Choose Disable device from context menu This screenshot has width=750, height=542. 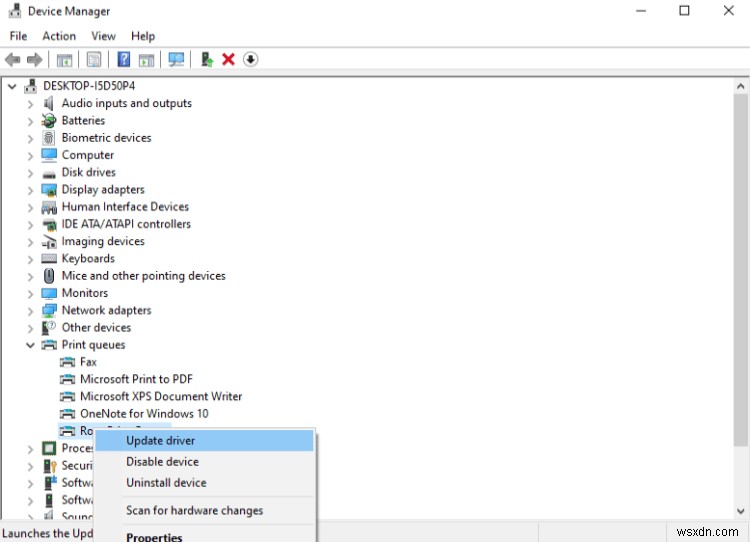[204, 462]
